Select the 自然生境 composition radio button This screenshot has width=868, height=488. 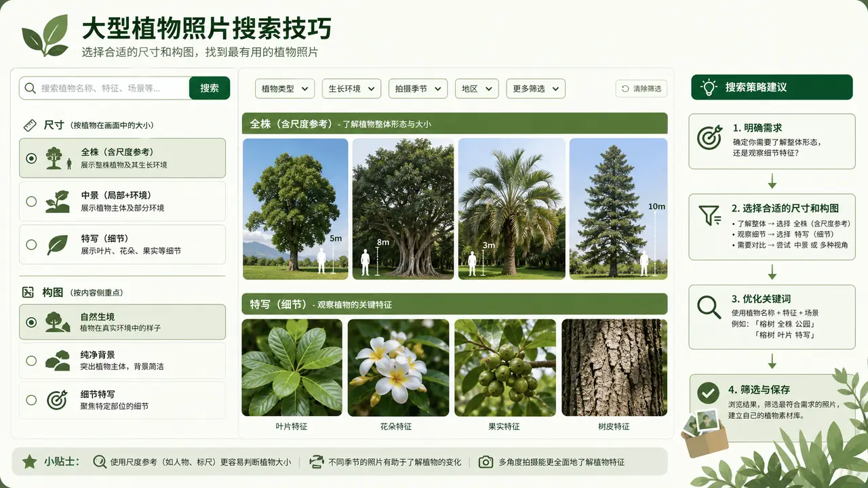(31, 322)
